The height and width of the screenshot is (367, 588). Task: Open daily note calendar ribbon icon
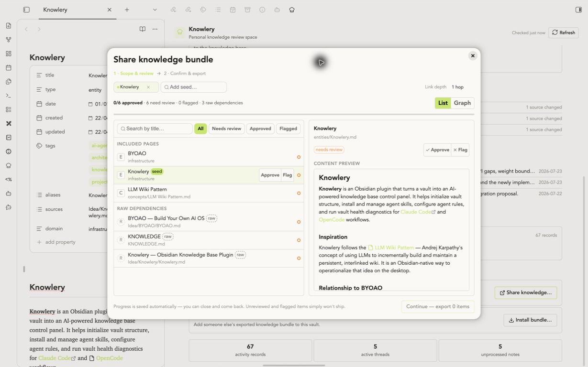click(9, 68)
